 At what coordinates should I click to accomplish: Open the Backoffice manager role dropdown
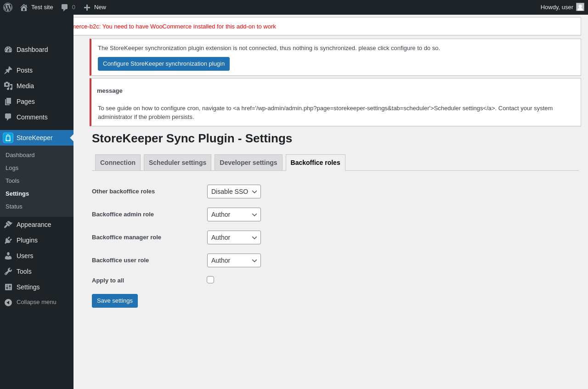pyautogui.click(x=234, y=237)
